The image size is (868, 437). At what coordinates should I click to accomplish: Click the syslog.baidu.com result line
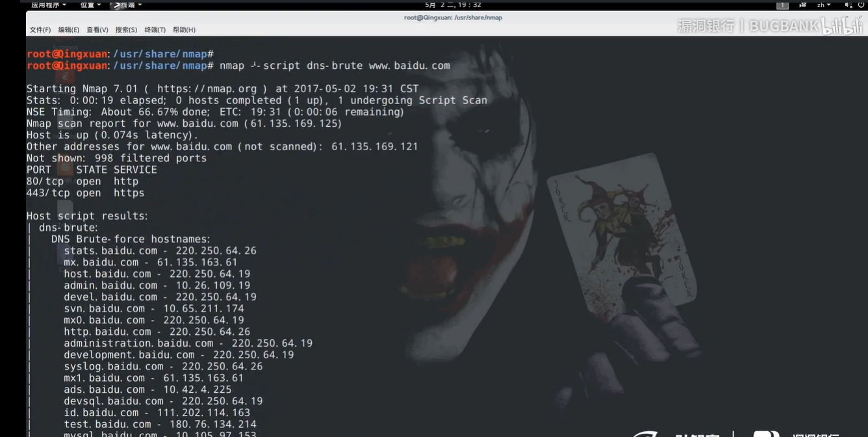pos(163,366)
